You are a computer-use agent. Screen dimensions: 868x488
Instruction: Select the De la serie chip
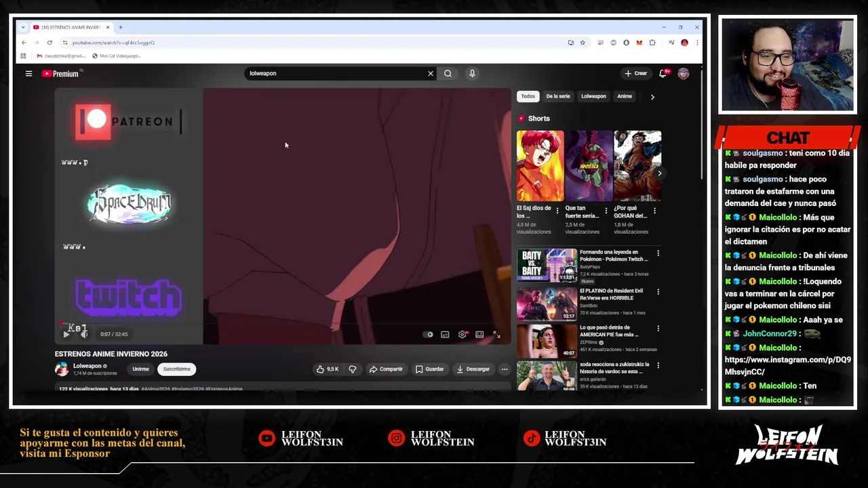click(x=558, y=96)
